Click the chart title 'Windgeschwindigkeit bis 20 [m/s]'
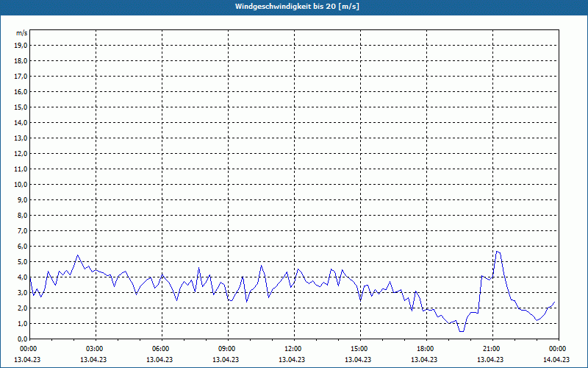 click(297, 7)
